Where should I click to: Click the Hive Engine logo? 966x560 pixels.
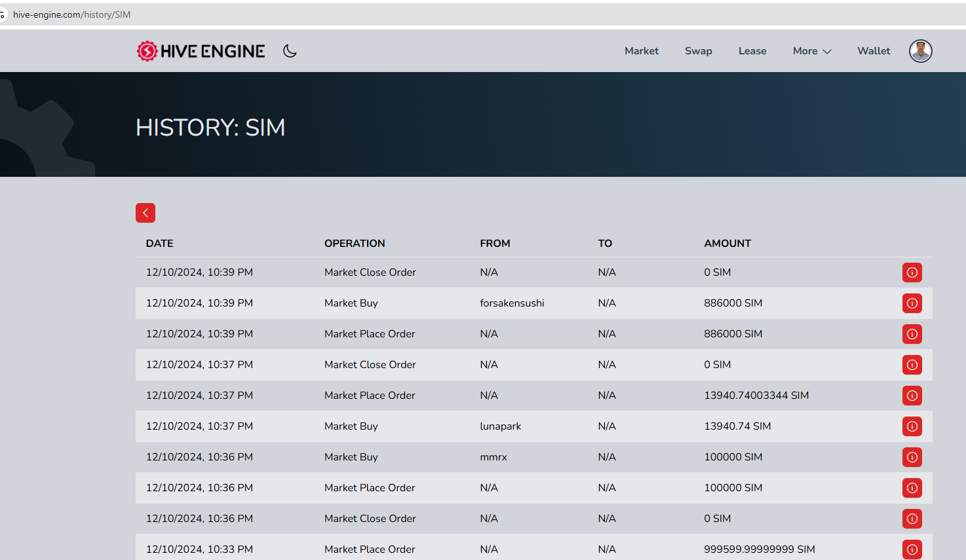[x=201, y=51]
